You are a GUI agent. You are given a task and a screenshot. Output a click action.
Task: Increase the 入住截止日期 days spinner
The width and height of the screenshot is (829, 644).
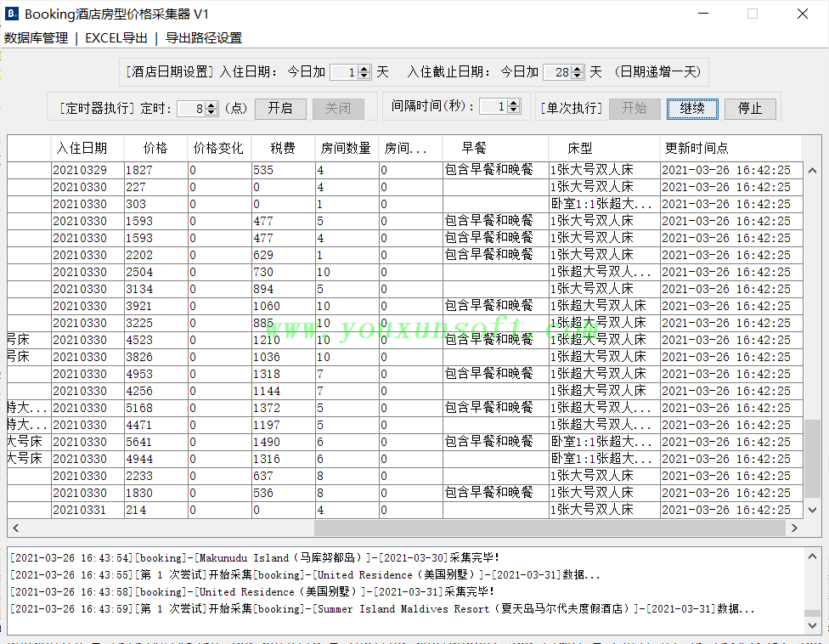578,69
